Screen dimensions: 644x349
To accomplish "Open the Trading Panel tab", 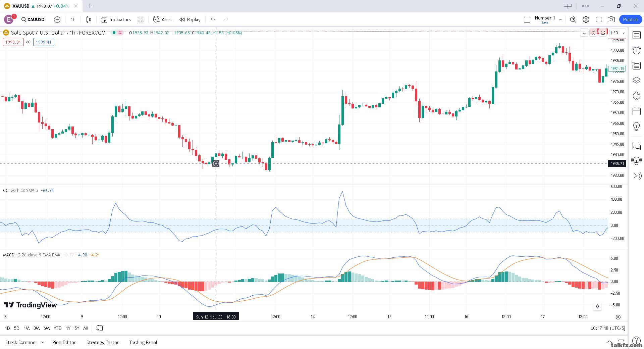I will pos(143,342).
